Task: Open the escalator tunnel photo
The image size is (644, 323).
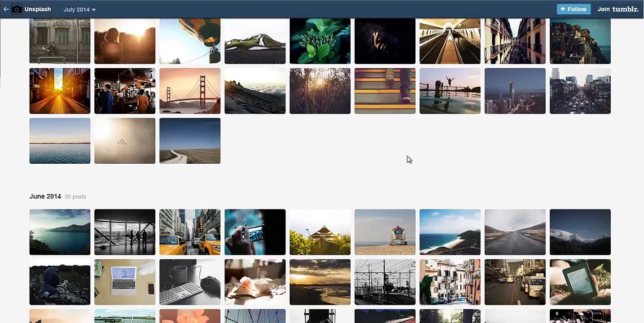Action: pos(450,41)
